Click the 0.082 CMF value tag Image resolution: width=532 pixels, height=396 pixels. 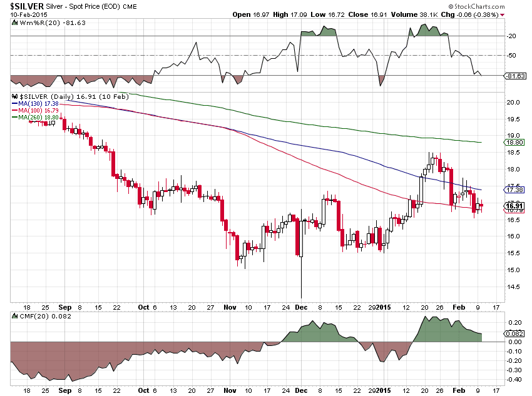click(514, 334)
